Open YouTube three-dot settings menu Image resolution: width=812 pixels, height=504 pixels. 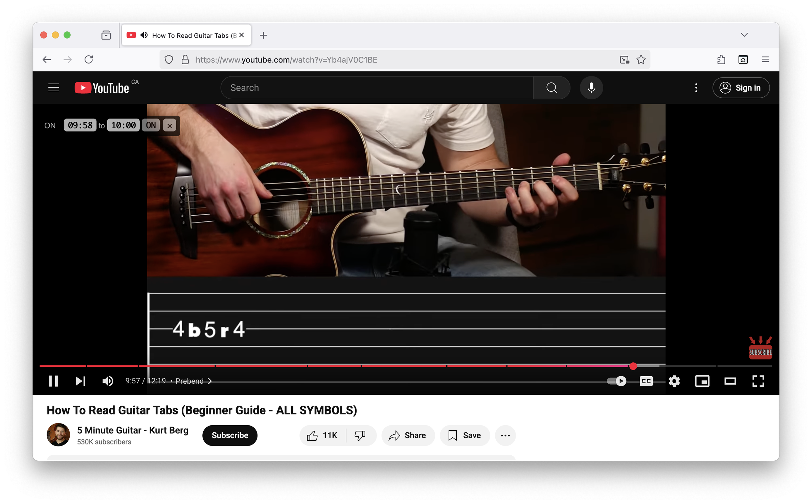tap(696, 88)
